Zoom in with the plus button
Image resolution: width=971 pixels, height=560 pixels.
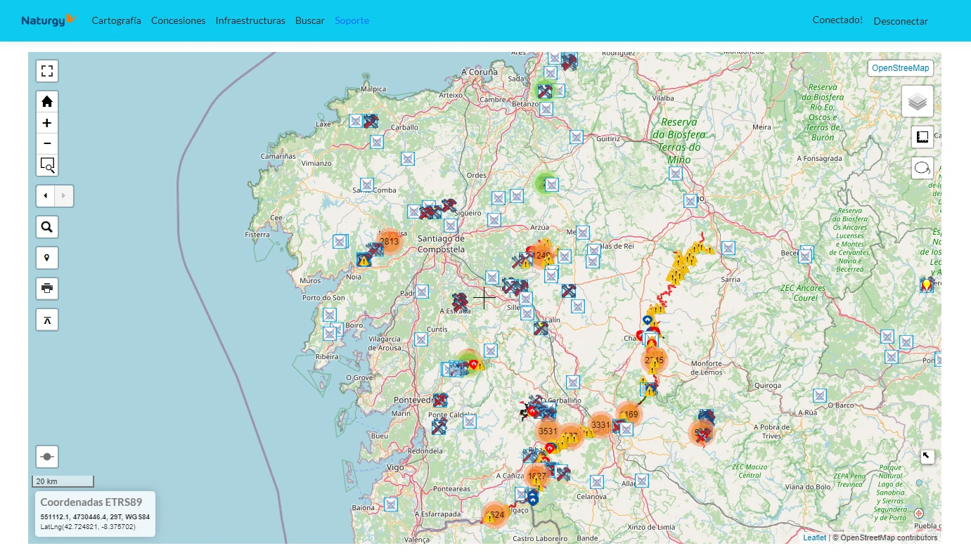tap(47, 123)
